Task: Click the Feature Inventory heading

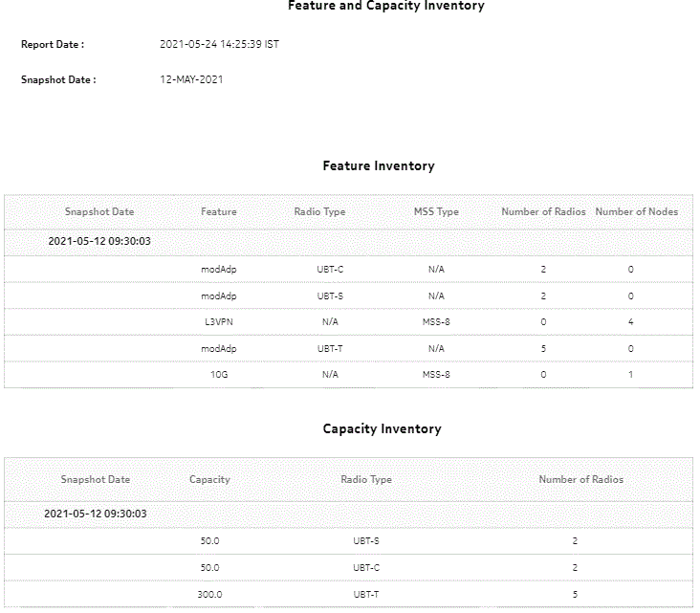Action: tap(379, 165)
